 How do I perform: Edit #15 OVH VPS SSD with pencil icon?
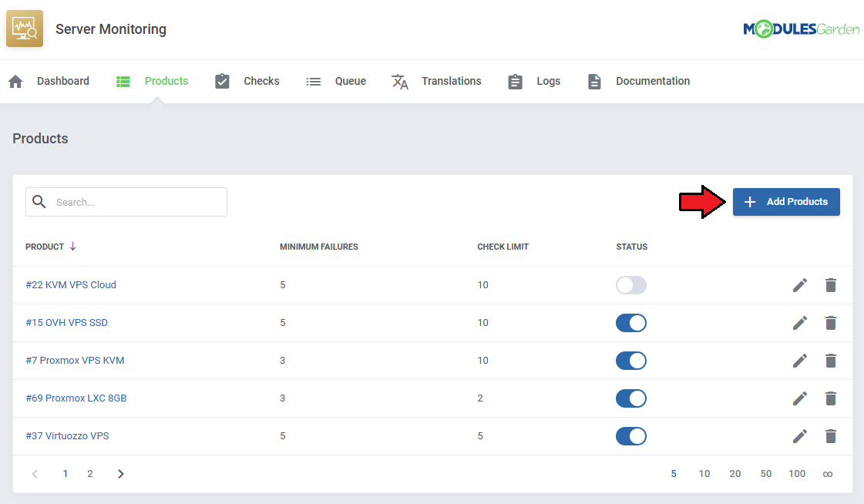coord(800,323)
